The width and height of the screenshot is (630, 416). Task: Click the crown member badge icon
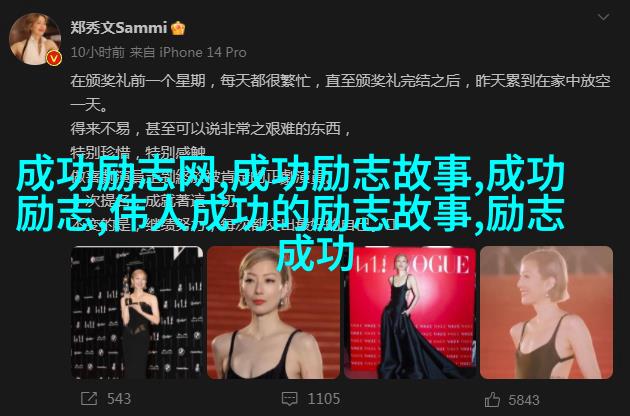click(178, 28)
